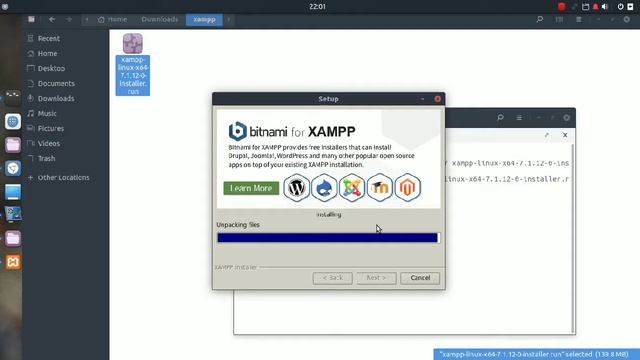Click the Bitnami logo in Setup dialog
640x360 pixels.
(238, 131)
